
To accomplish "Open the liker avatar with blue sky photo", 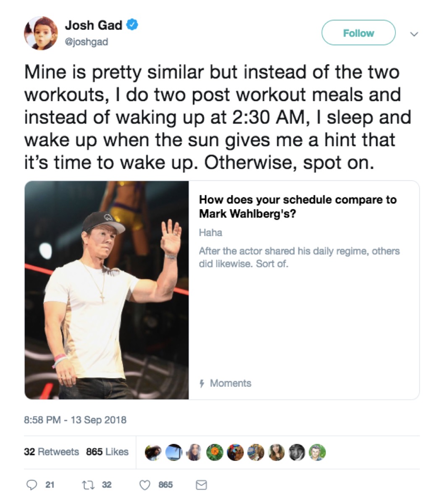I will [x=173, y=452].
